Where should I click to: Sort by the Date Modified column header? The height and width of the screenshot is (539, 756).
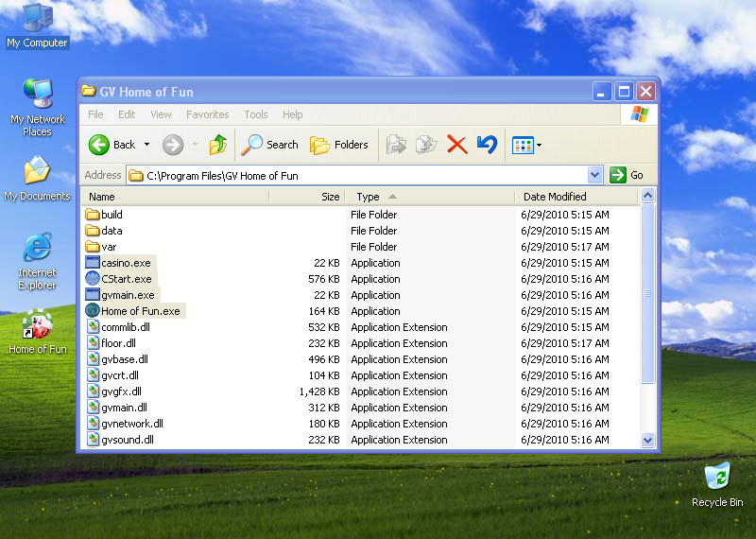click(576, 197)
